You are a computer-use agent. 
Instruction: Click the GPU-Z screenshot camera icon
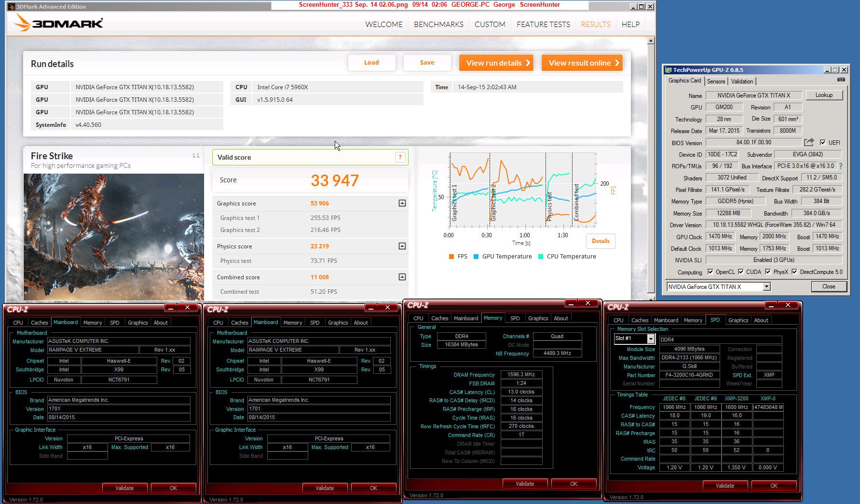pyautogui.click(x=841, y=80)
